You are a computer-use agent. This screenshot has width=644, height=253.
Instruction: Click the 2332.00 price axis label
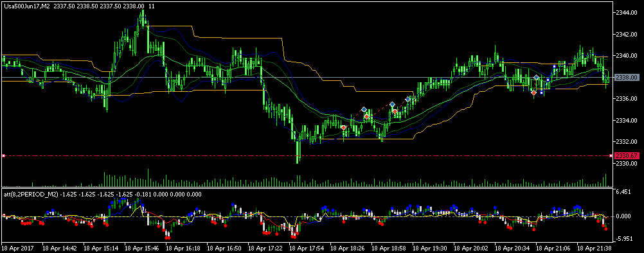(627, 142)
